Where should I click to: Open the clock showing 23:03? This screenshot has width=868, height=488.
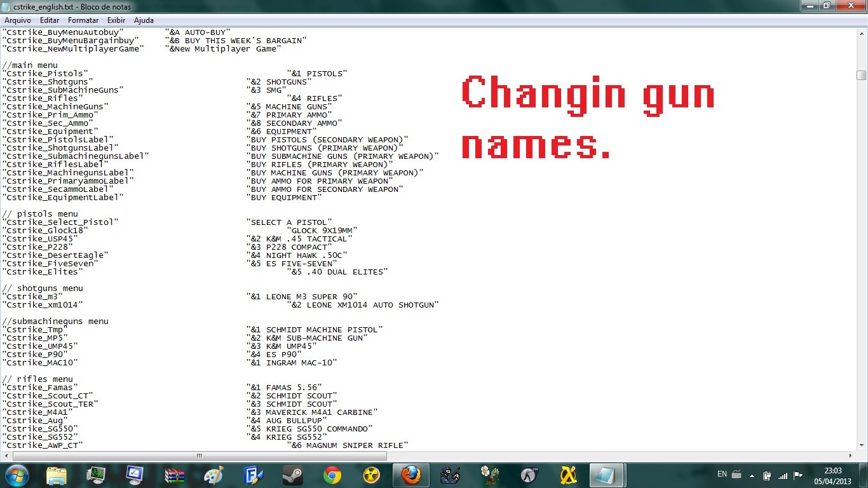pos(833,475)
